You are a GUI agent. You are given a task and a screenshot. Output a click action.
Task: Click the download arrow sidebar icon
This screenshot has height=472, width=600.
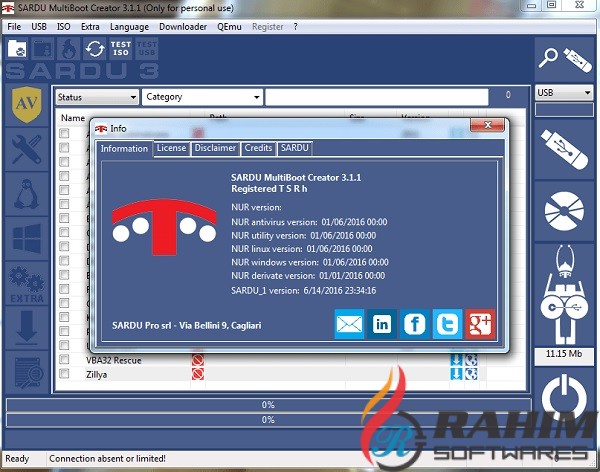(x=26, y=328)
